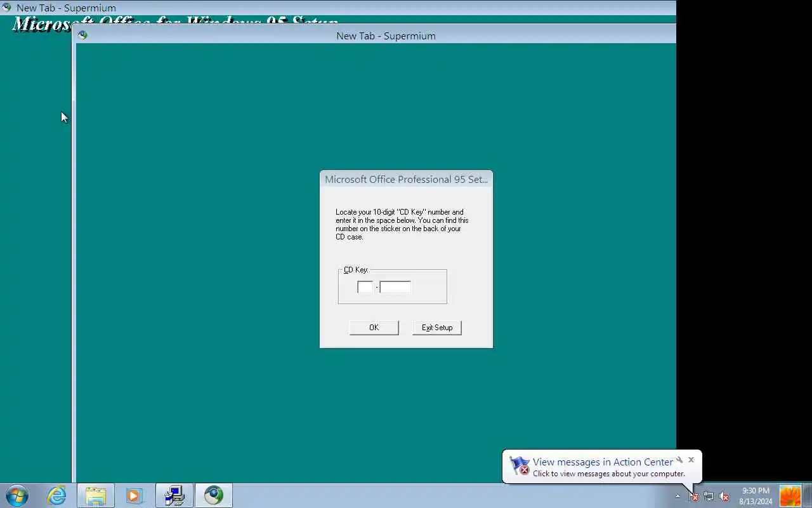812x508 pixels.
Task: Click the network tray icon
Action: 709,496
